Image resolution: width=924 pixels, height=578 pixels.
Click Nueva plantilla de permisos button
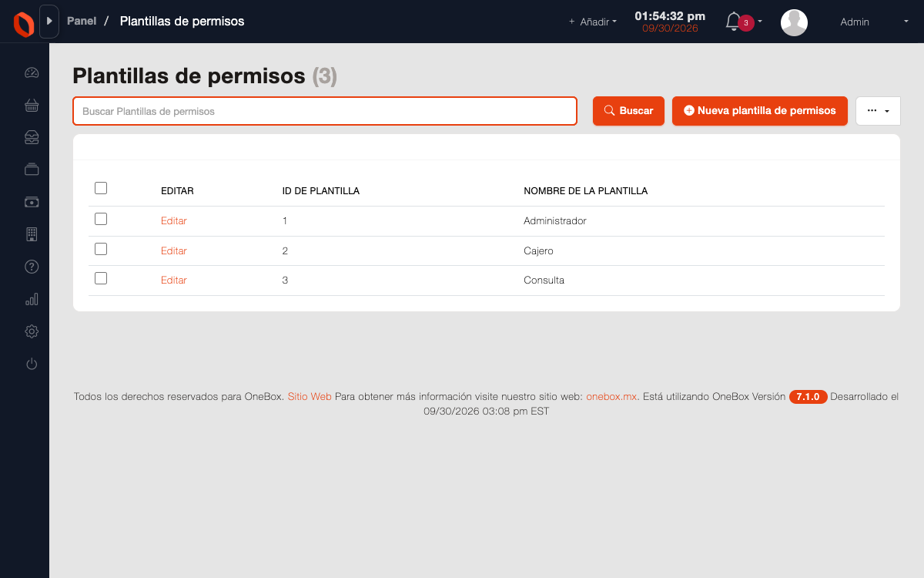click(760, 111)
